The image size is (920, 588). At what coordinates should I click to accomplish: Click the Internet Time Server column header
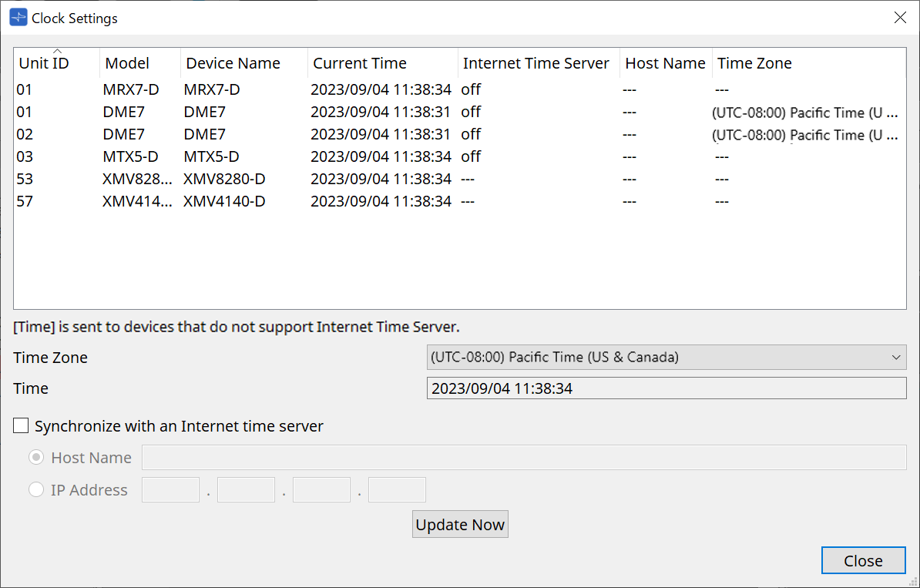click(x=536, y=63)
